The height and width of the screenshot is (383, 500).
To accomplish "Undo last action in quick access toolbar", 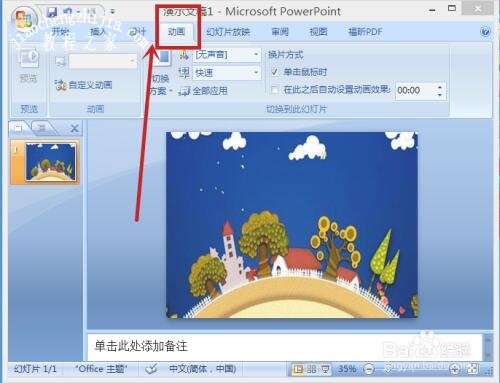I will coord(68,12).
